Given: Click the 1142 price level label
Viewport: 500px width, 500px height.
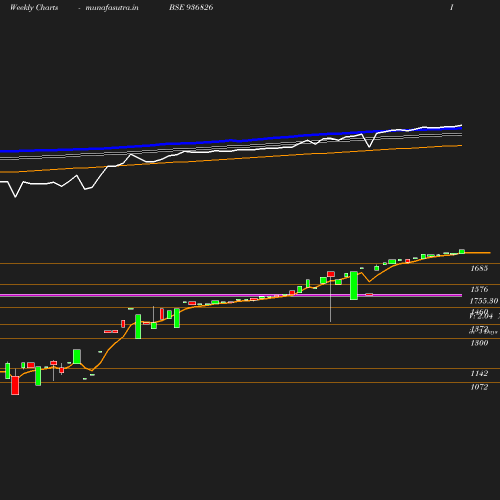Looking at the screenshot, I should click(479, 373).
